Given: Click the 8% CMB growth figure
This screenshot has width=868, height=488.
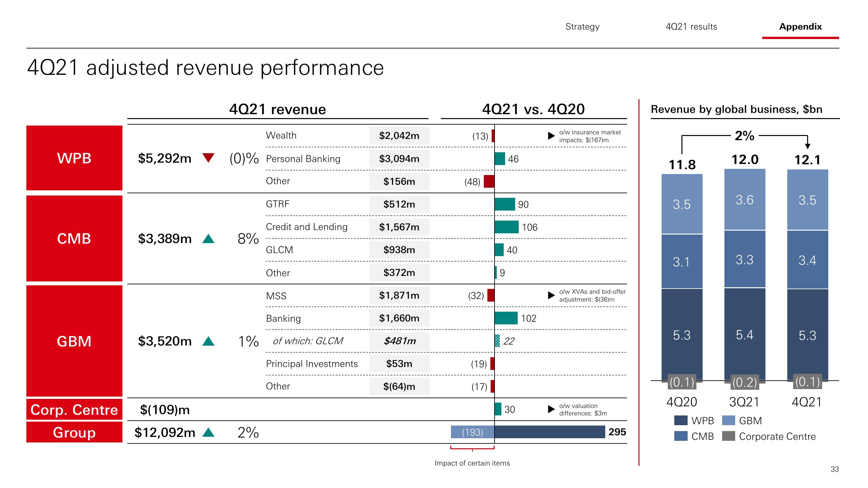Looking at the screenshot, I should 248,238.
